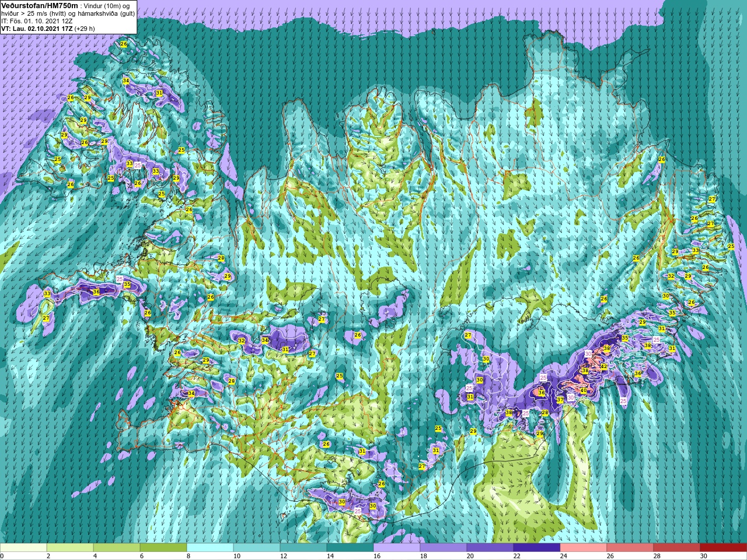Select the yellow gust label '40'
This screenshot has height=560, width=747.
583,390
